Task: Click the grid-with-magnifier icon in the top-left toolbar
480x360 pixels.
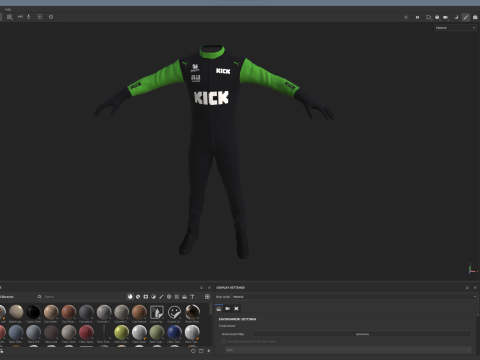Action: (x=10, y=17)
